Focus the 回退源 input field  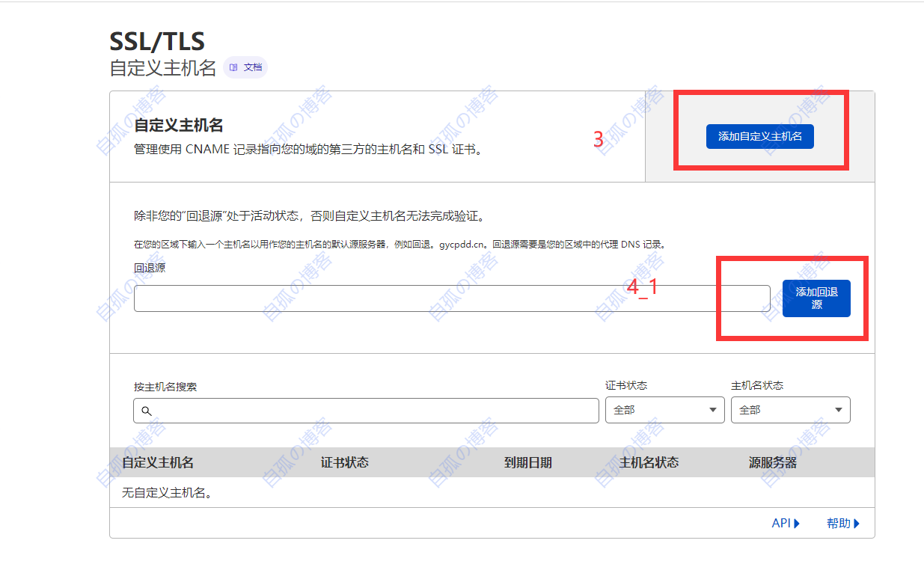[452, 298]
